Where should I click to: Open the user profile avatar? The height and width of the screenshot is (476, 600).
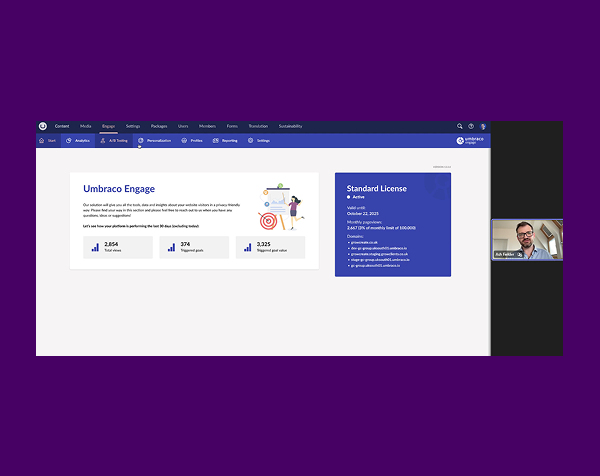(x=483, y=126)
